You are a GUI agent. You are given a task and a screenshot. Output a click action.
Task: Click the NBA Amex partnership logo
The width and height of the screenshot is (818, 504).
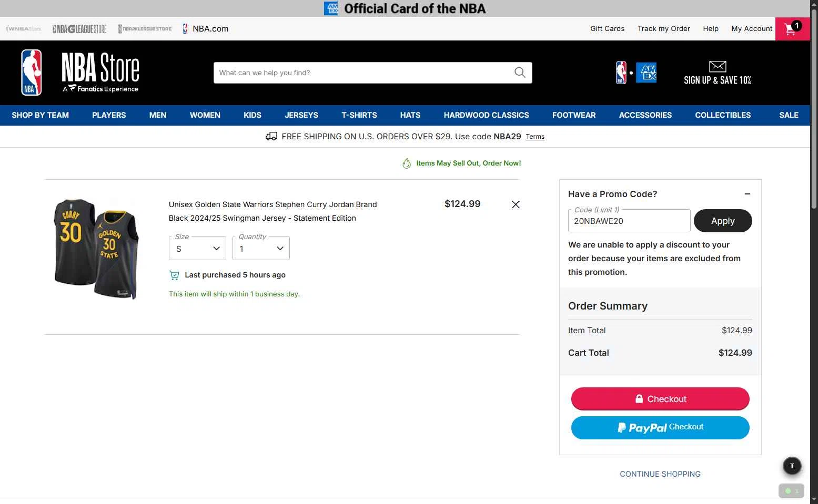(x=636, y=73)
